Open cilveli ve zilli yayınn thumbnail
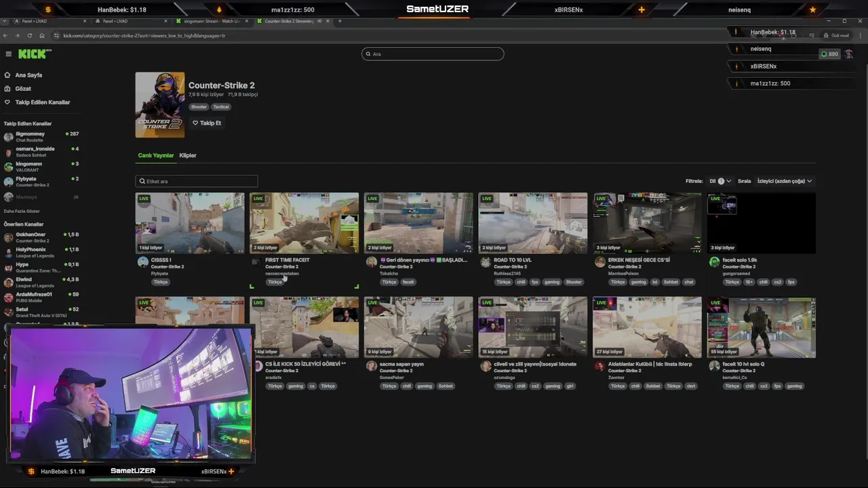868x488 pixels. tap(533, 327)
